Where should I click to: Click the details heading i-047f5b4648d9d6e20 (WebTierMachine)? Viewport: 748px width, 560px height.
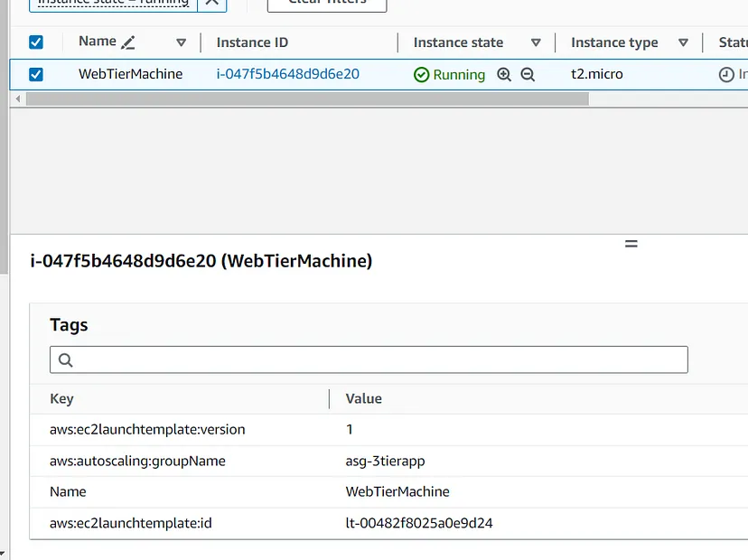(x=201, y=261)
